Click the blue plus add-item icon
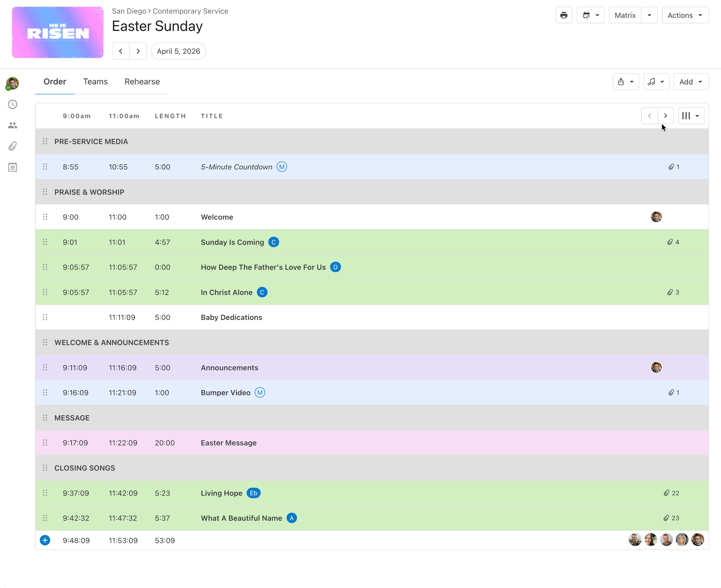This screenshot has width=721, height=588. click(x=45, y=540)
